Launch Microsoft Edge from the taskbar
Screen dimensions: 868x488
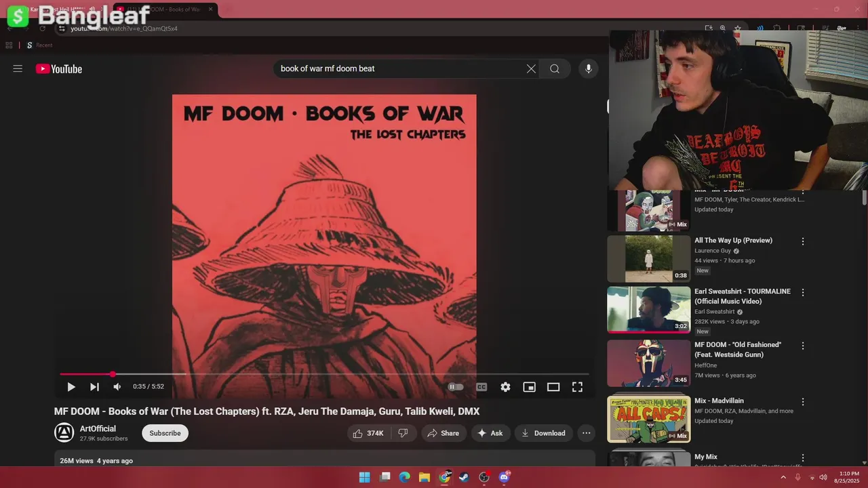(405, 477)
